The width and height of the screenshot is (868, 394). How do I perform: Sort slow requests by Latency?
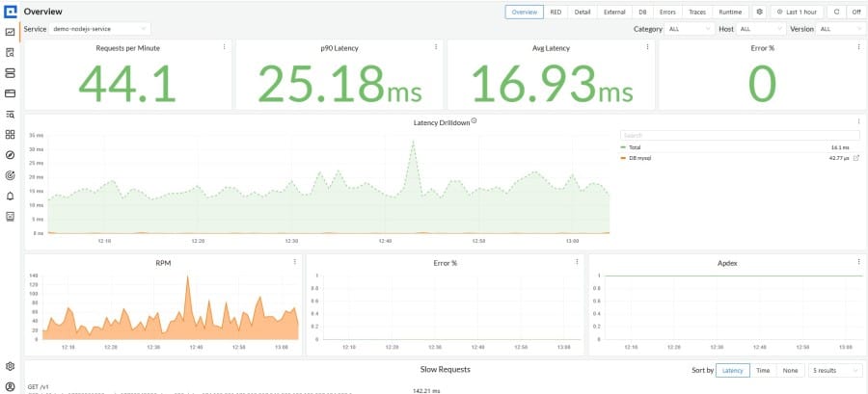(x=732, y=370)
